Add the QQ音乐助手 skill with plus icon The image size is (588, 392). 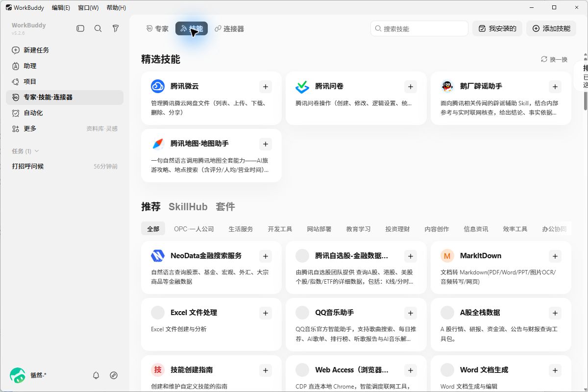pyautogui.click(x=411, y=313)
